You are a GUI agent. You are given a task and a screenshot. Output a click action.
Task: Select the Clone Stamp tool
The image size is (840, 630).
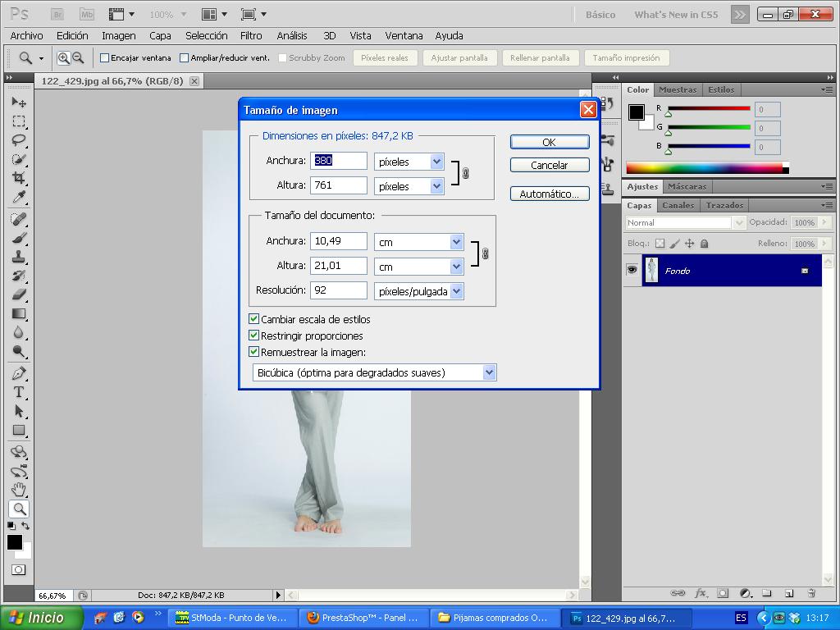pos(19,257)
